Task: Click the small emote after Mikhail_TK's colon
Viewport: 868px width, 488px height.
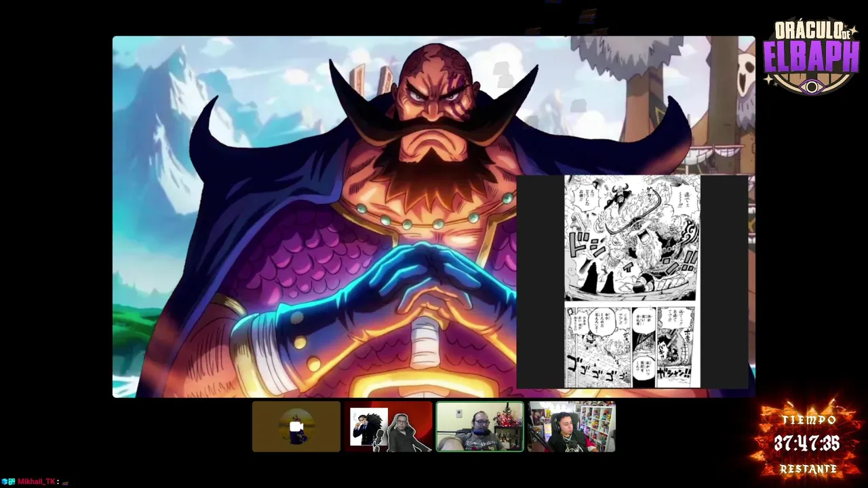Action: 65,483
